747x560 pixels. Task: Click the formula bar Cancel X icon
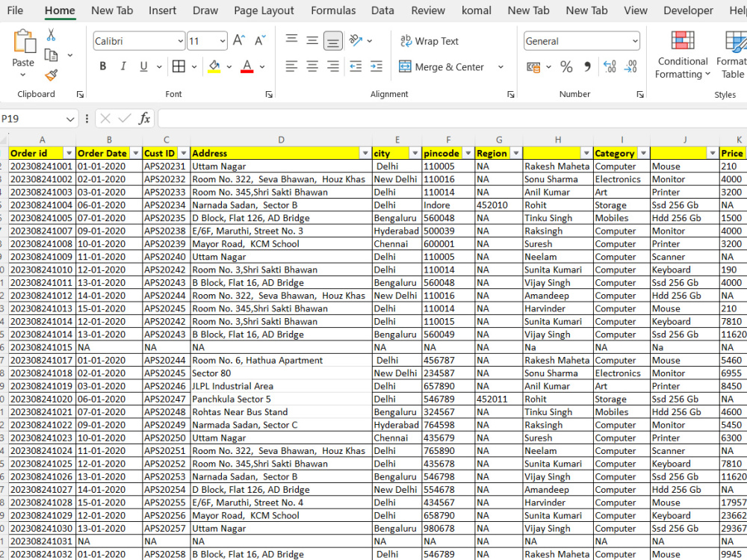coord(105,118)
